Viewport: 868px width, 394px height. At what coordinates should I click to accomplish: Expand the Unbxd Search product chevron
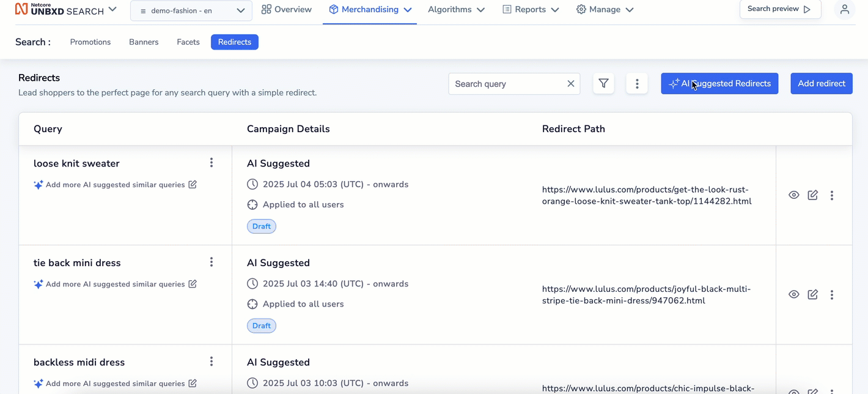112,9
